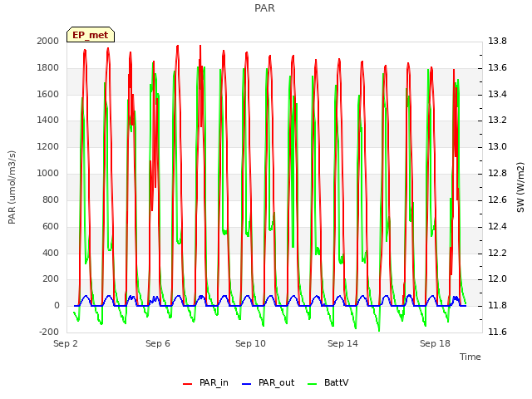This screenshot has height=399, width=532.
Task: Click the PAR (umol/m3/s) axis title
Action: click(x=12, y=187)
